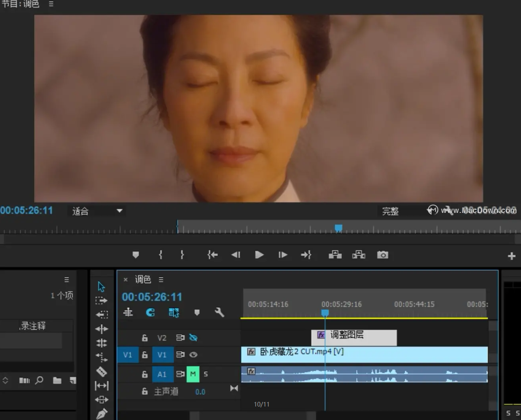Image resolution: width=521 pixels, height=420 pixels.
Task: Toggle Linked Selection in the timeline
Action: [174, 312]
